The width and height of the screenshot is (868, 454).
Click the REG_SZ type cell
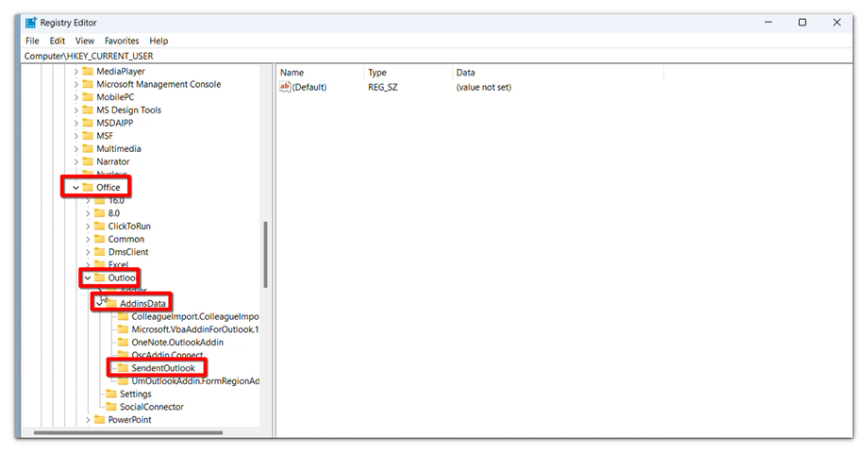tap(382, 88)
